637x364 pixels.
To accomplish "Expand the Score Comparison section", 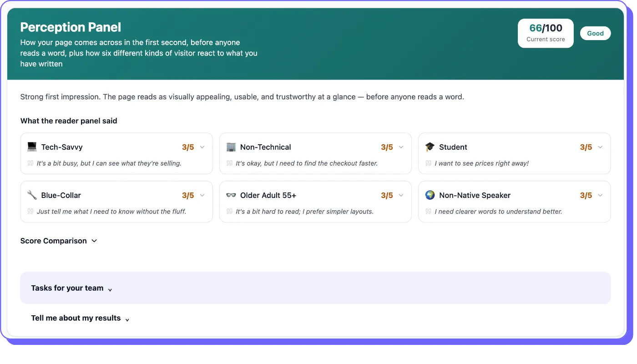I will 59,241.
